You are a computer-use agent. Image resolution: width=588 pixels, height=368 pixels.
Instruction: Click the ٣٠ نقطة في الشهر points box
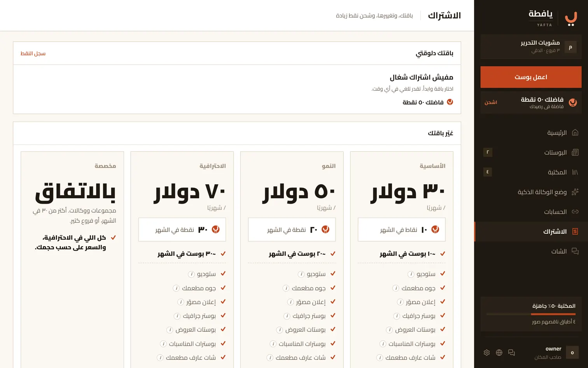coord(182,230)
